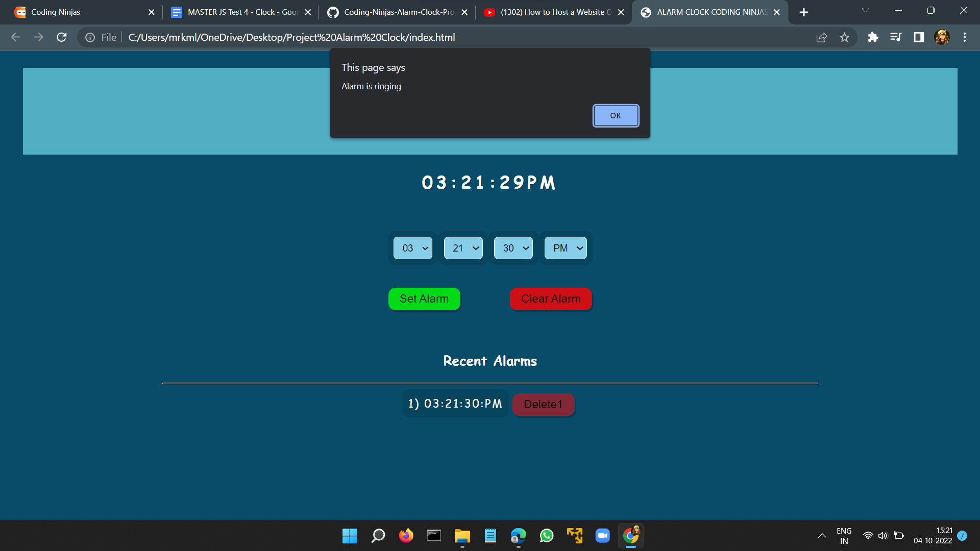Screen dimensions: 980x551
Task: Open Chrome three-dot menu
Action: click(964, 37)
